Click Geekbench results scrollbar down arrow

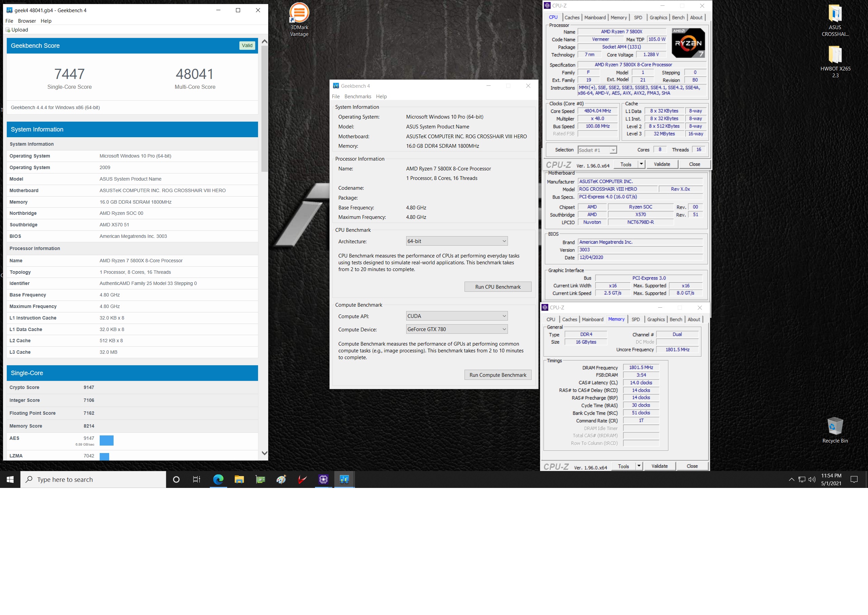pyautogui.click(x=264, y=453)
